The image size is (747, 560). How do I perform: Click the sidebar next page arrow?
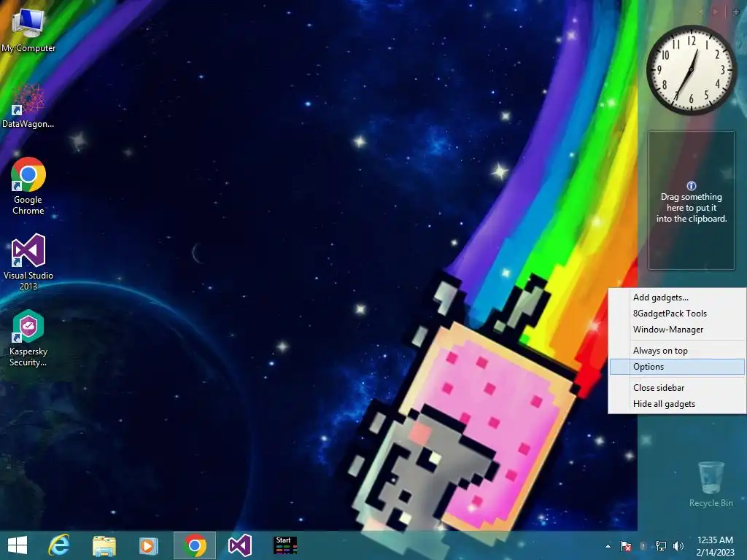716,12
